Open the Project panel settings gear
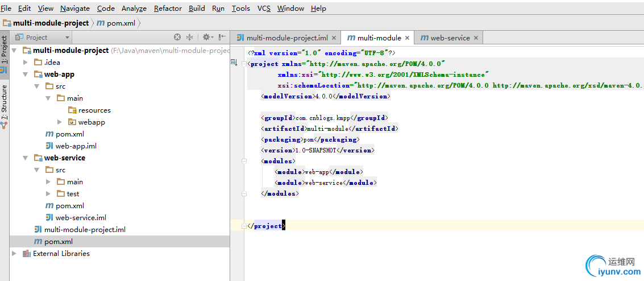The image size is (644, 281). tap(208, 38)
